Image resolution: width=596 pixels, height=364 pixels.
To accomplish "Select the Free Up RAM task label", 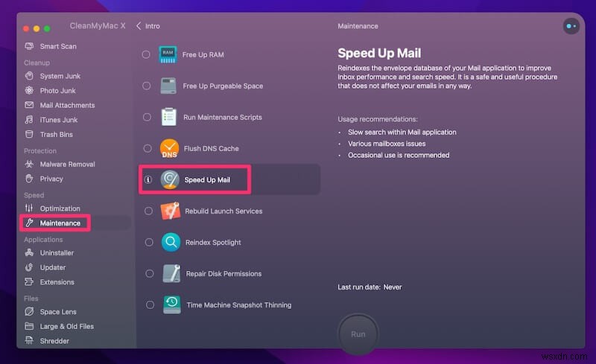I will click(x=203, y=55).
